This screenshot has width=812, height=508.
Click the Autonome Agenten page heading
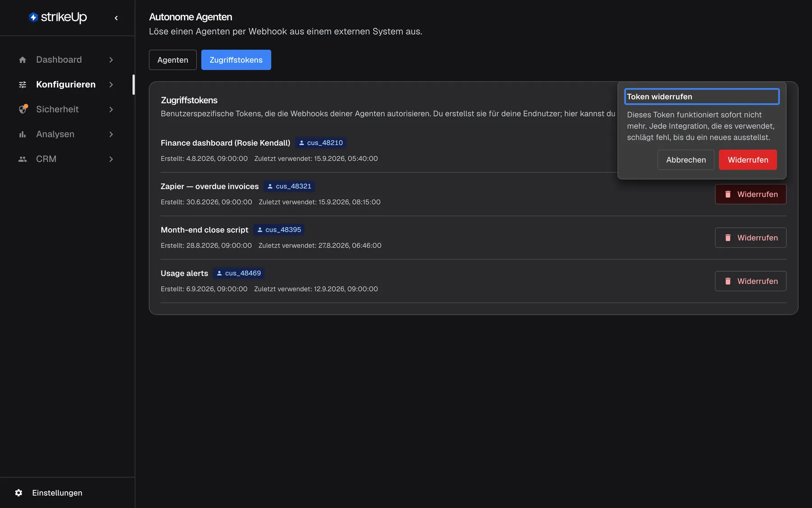point(191,17)
